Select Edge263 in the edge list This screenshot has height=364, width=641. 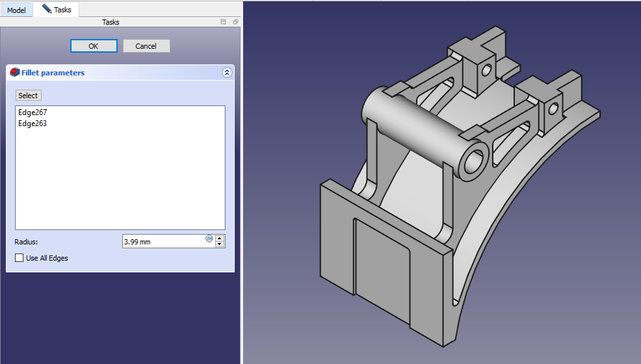coord(33,123)
